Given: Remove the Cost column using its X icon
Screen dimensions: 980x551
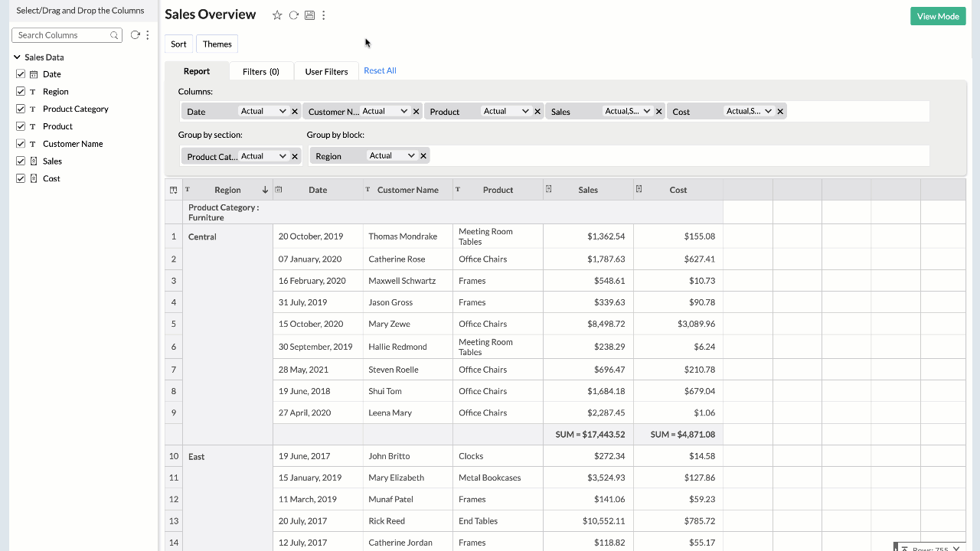Looking at the screenshot, I should pyautogui.click(x=779, y=111).
